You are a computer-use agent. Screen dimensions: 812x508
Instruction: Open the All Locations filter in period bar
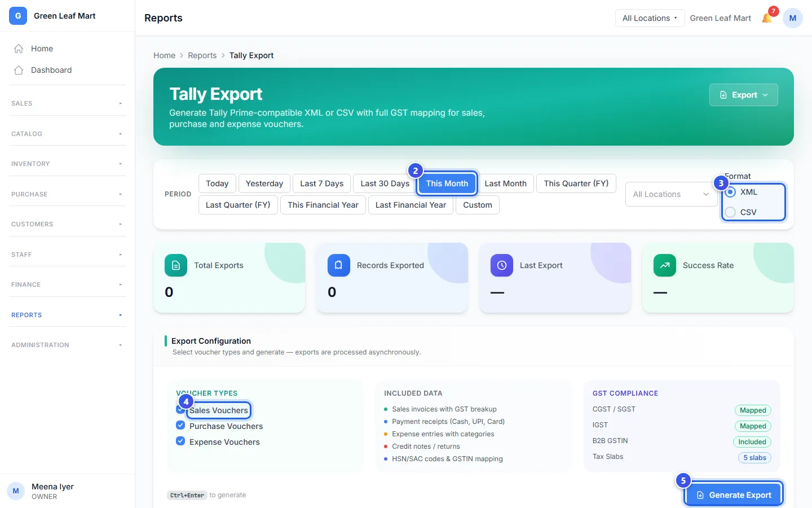coord(671,194)
